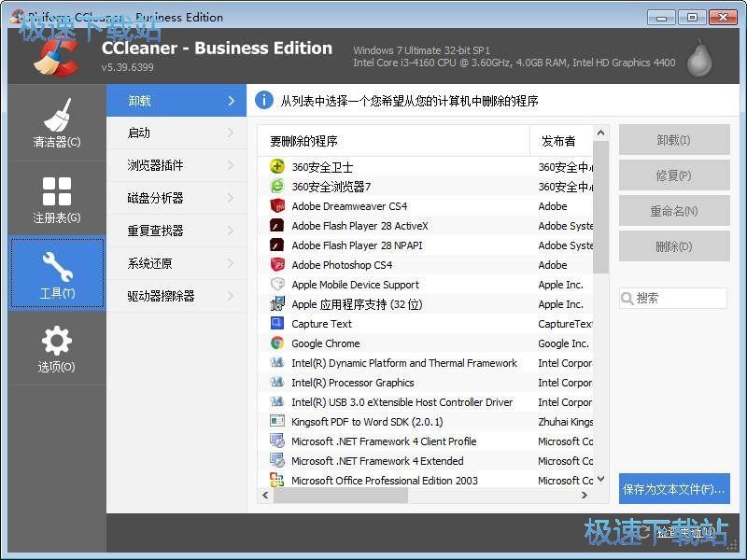Click the Adobe Dreamweaver CS4 icon
Screen dimensions: 747x560
click(x=277, y=205)
